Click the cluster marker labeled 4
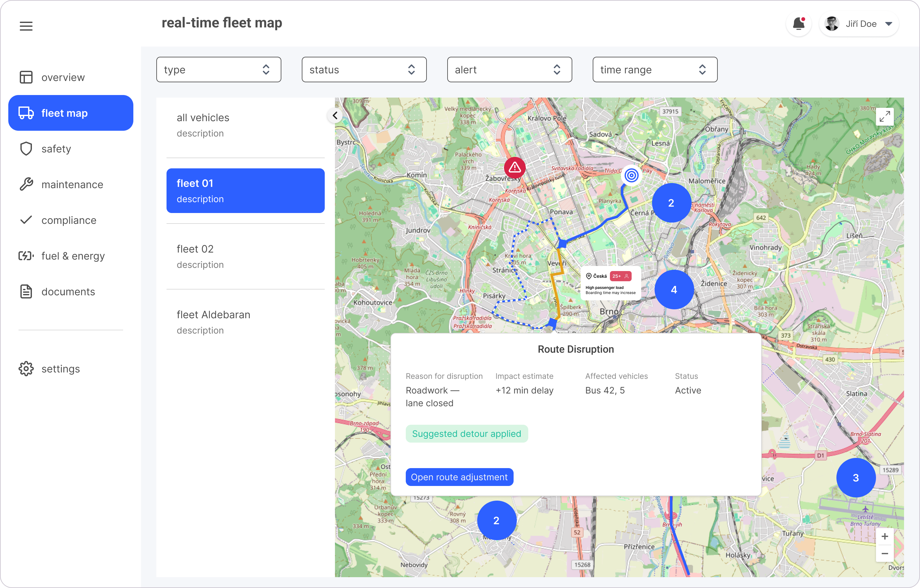 click(674, 290)
